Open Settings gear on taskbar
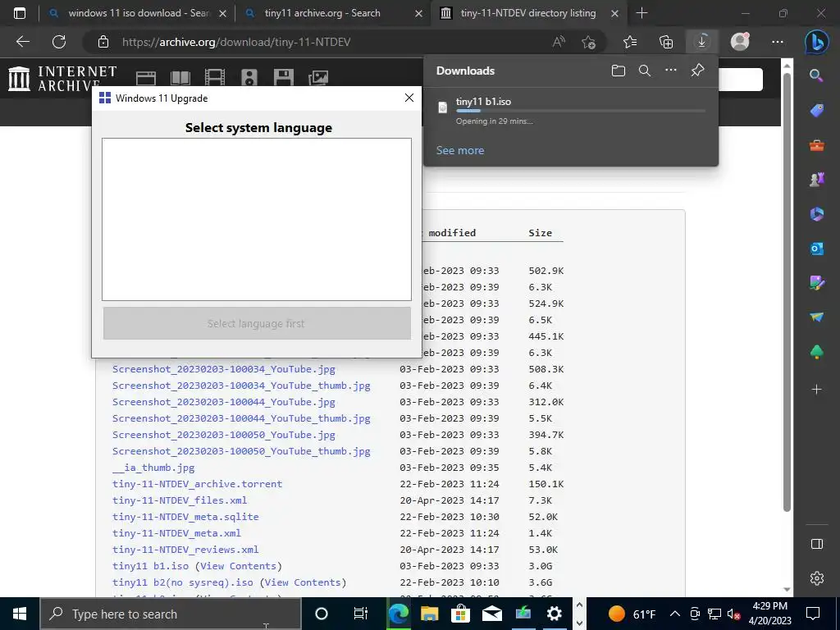The width and height of the screenshot is (840, 630). tap(554, 614)
